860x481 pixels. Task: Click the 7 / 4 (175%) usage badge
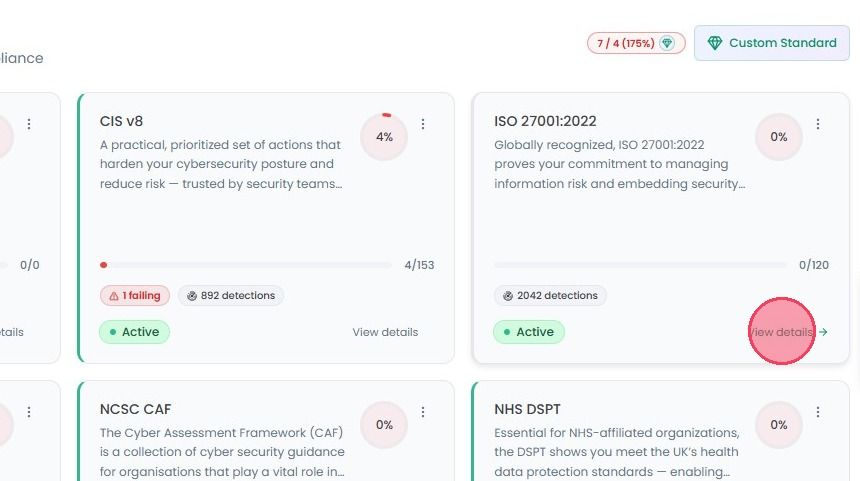636,43
